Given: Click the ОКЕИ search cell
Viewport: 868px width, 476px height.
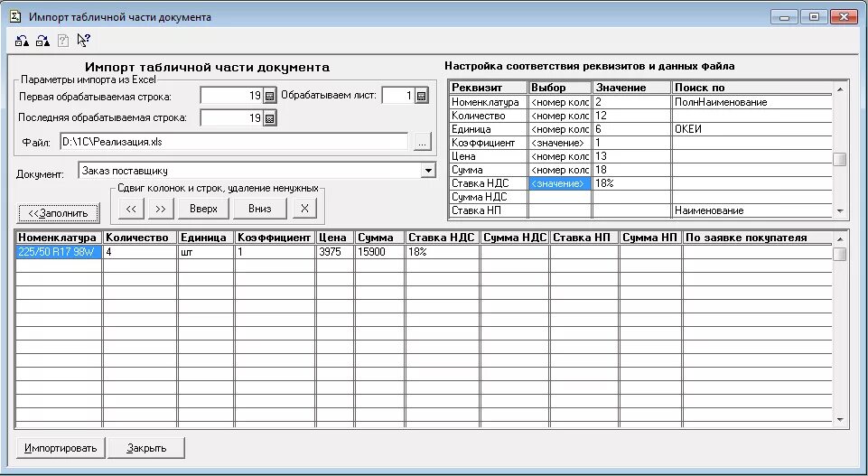Looking at the screenshot, I should (751, 129).
